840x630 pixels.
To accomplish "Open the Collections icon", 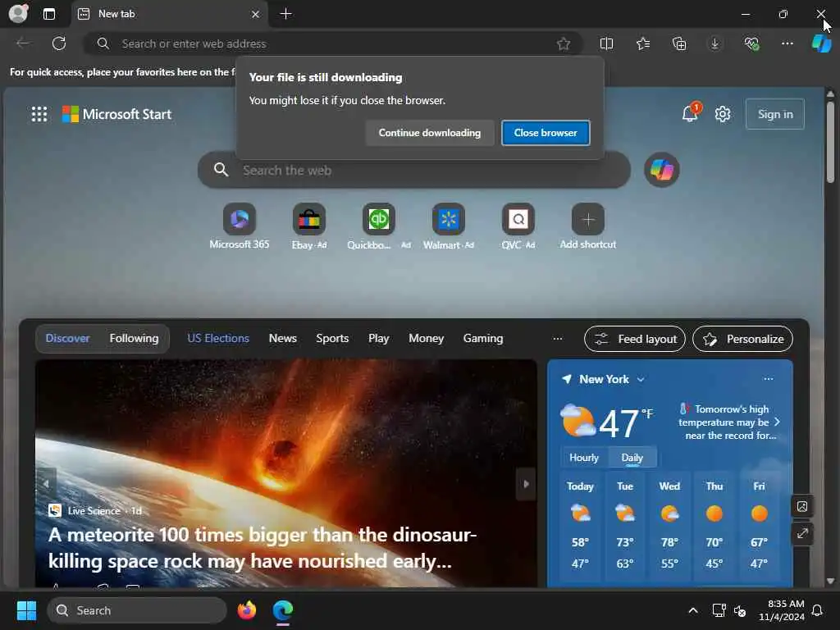I will coord(678,44).
